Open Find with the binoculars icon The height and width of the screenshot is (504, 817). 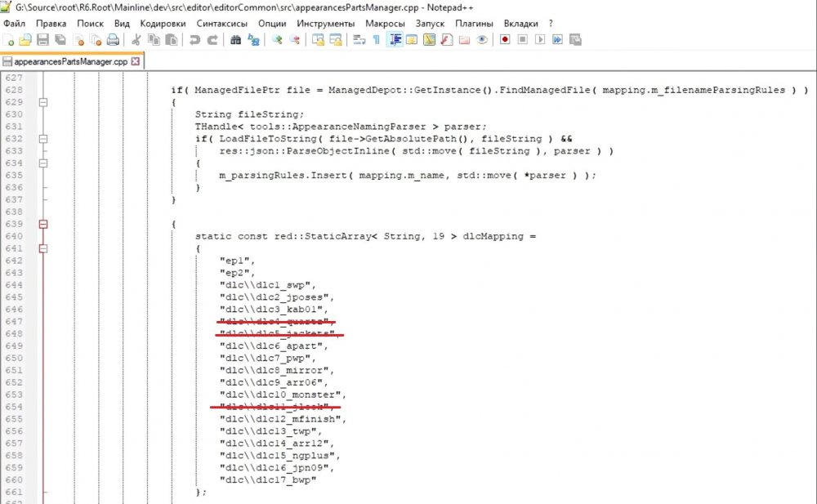236,39
